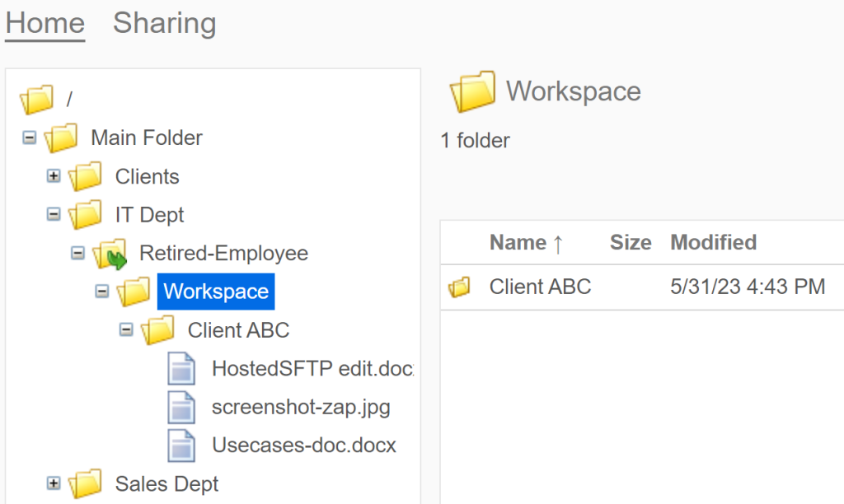844x504 pixels.
Task: Collapse the IT Dept tree node
Action: point(54,214)
